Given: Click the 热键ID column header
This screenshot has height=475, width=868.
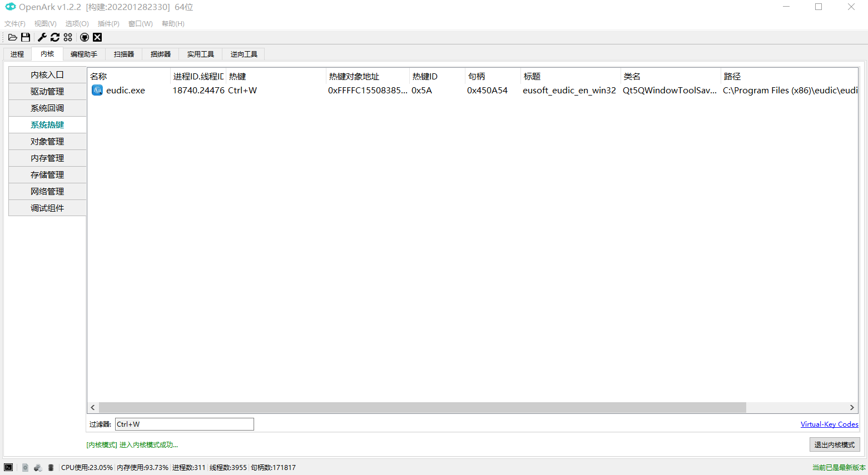Looking at the screenshot, I should (437, 76).
